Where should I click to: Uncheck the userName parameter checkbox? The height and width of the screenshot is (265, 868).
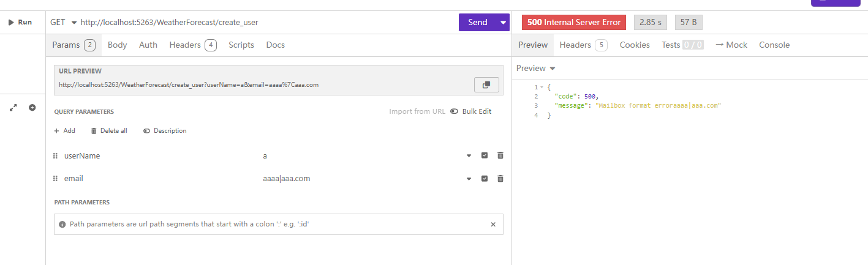pos(485,156)
